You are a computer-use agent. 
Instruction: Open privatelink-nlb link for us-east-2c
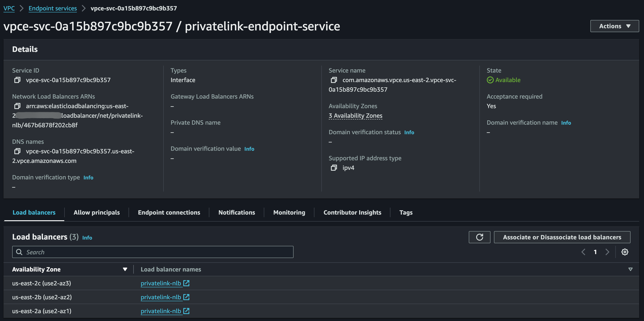(161, 283)
